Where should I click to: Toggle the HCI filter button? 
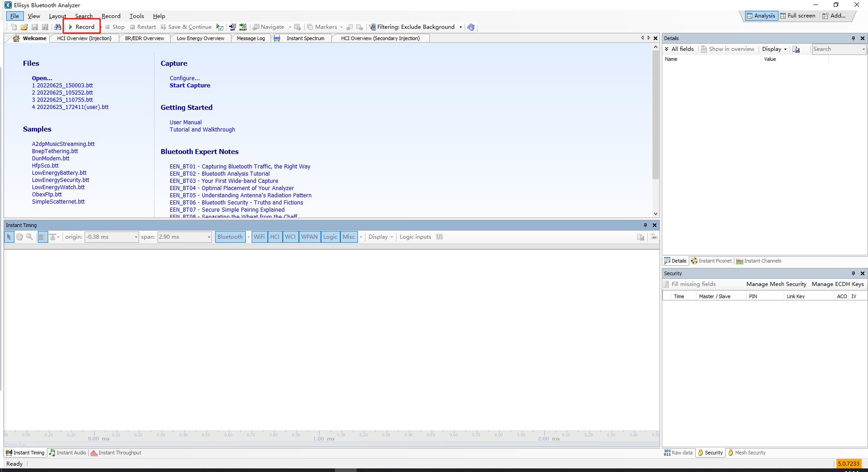click(x=275, y=237)
